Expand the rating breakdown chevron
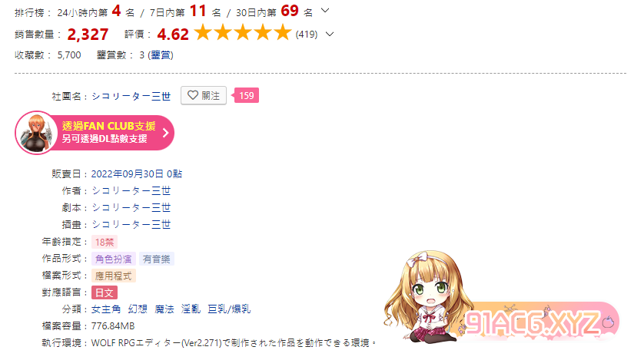This screenshot has height=360, width=644. click(x=330, y=35)
